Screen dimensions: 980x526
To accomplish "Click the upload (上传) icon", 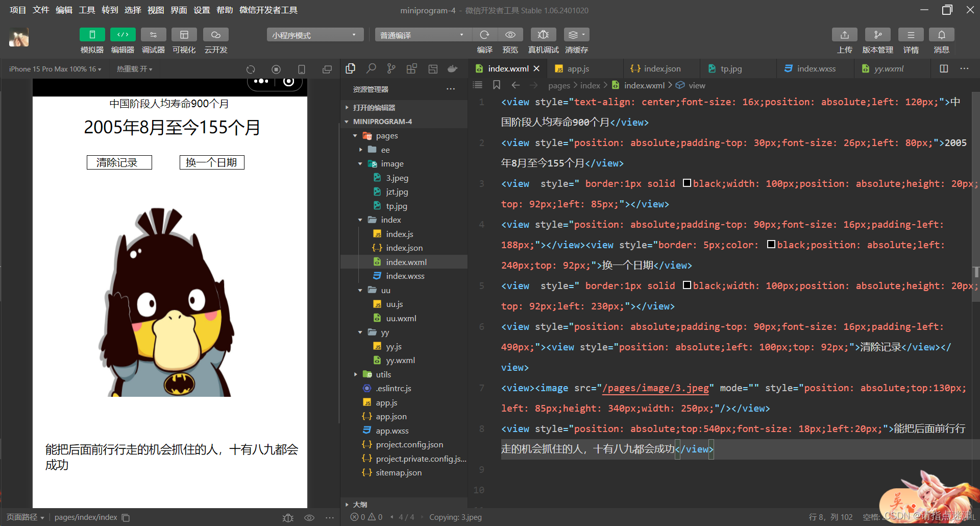I will 845,35.
